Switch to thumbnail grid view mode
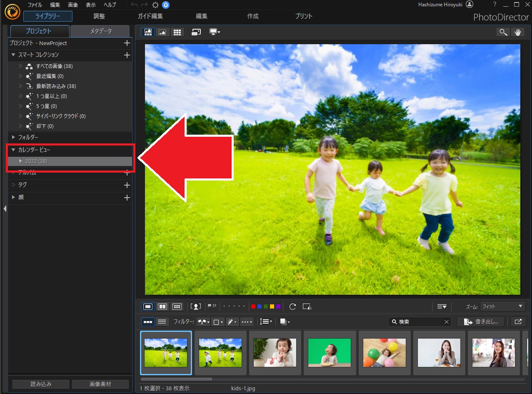 [177, 32]
